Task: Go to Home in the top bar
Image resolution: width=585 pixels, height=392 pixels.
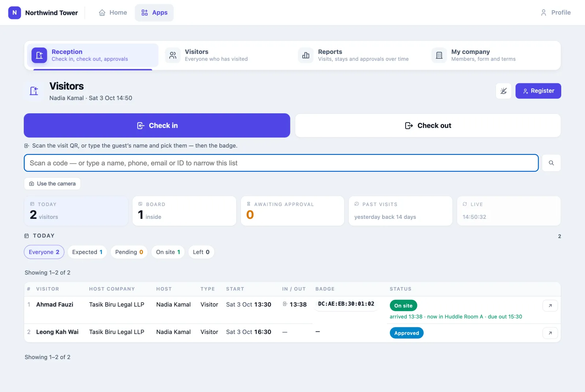Action: pos(113,13)
